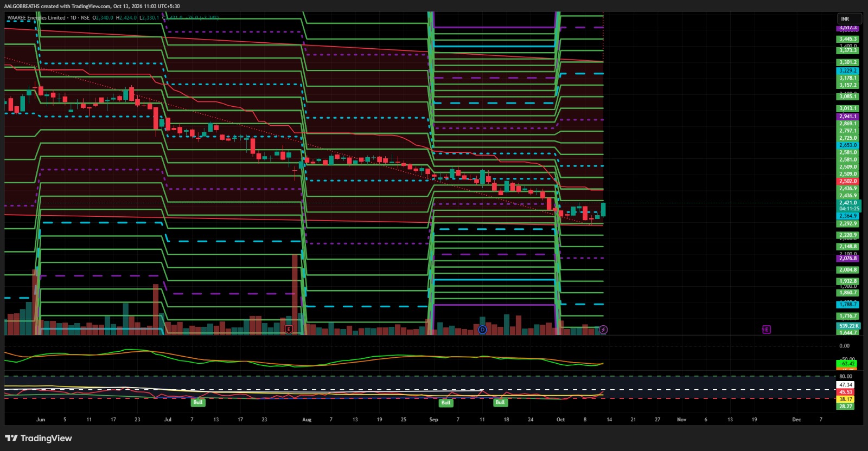
Task: Click the high value 2,424.0
Action: pyautogui.click(x=127, y=18)
